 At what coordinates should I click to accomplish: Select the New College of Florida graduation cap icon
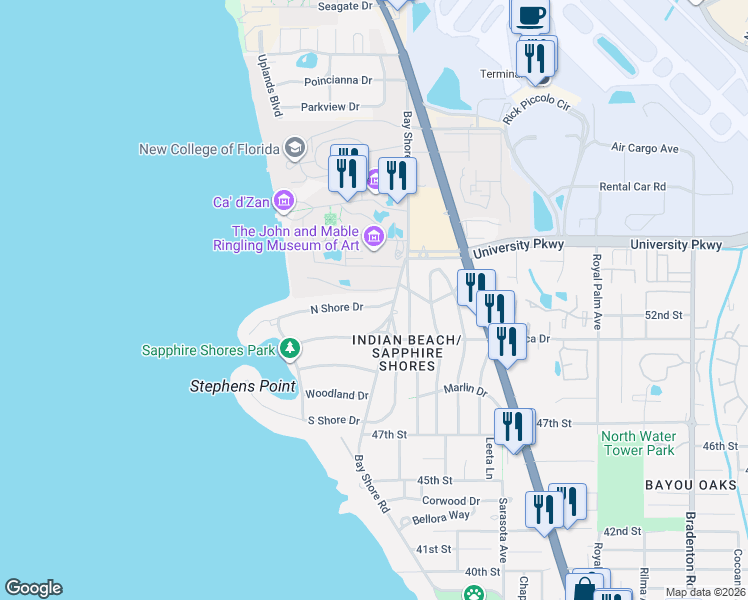pos(295,148)
